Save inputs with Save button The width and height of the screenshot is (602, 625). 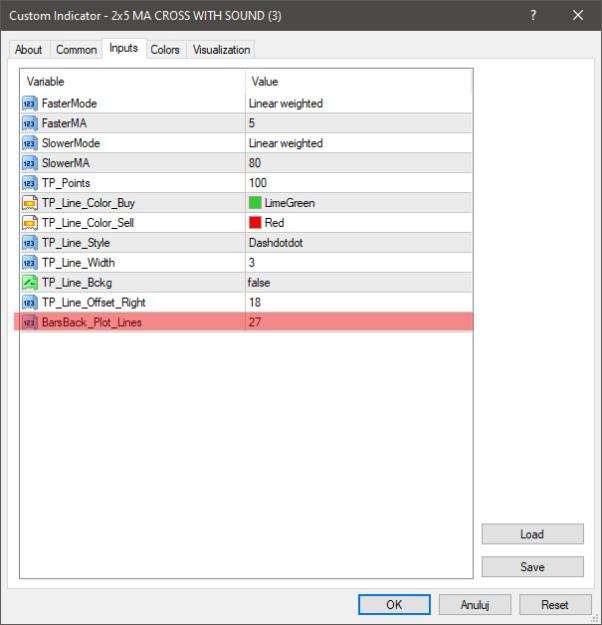pos(532,567)
